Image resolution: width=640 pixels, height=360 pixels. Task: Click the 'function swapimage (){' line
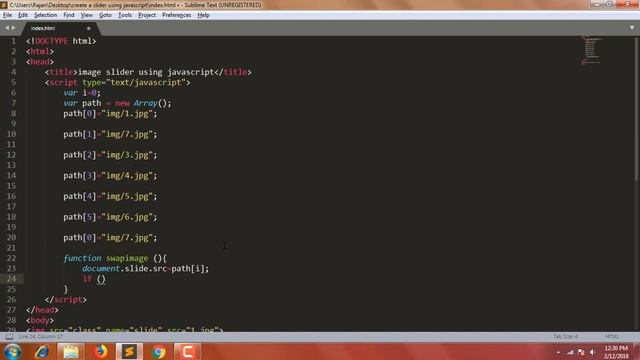click(115, 258)
